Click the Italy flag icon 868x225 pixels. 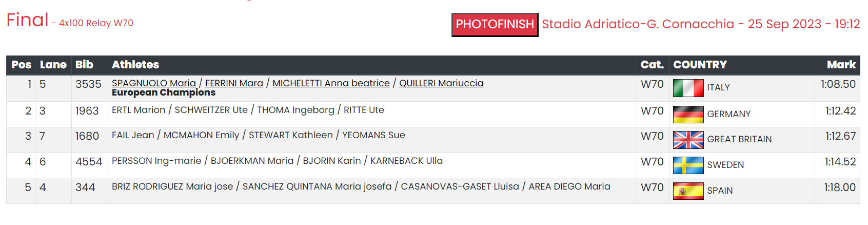pyautogui.click(x=688, y=88)
